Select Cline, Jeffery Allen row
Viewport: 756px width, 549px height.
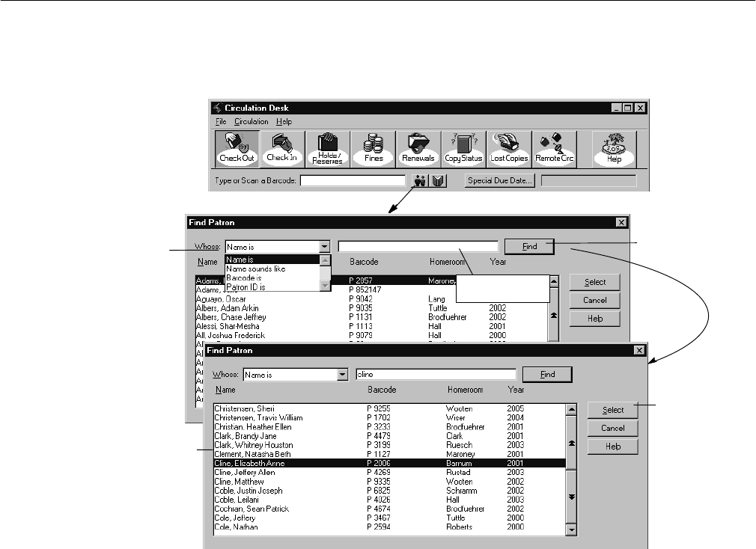[389, 473]
